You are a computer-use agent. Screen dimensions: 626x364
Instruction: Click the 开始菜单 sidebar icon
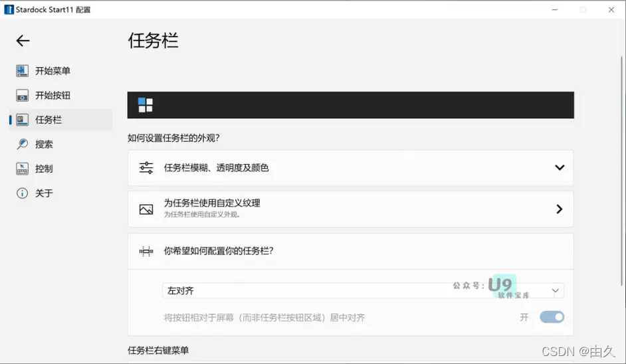tap(22, 70)
